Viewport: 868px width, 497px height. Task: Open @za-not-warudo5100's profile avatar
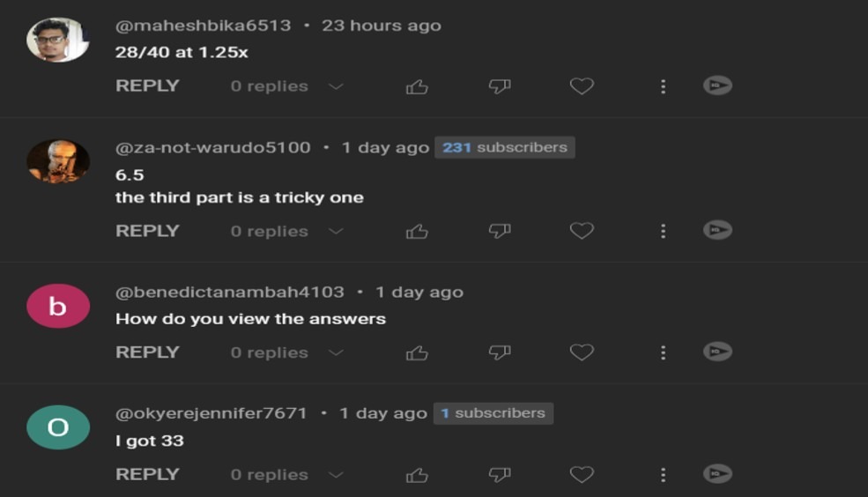pyautogui.click(x=58, y=161)
